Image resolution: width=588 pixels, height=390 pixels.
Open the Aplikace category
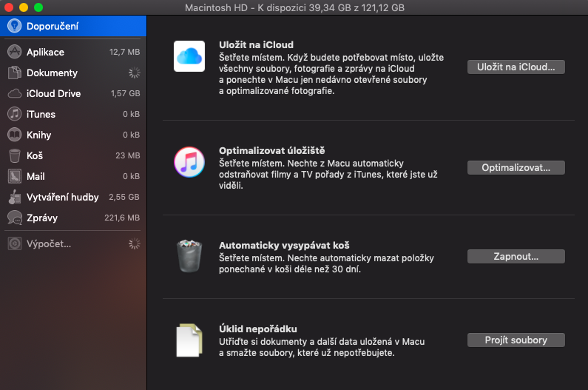pos(73,52)
